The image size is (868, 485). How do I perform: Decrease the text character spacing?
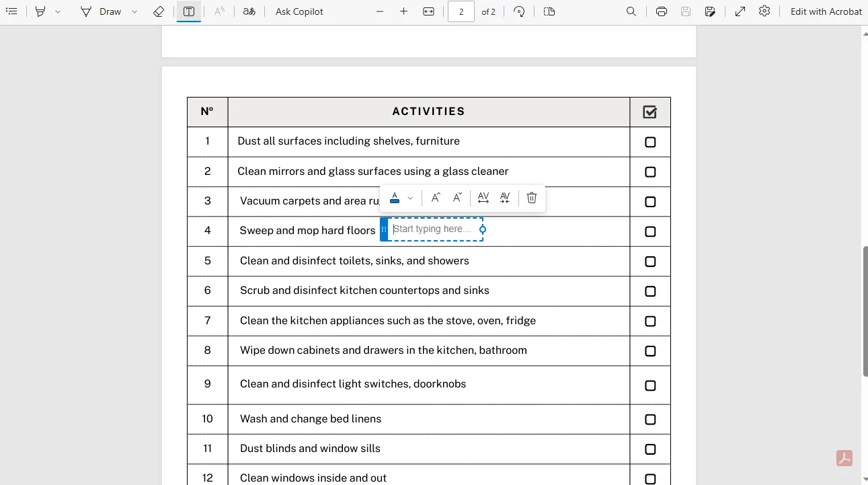click(505, 198)
